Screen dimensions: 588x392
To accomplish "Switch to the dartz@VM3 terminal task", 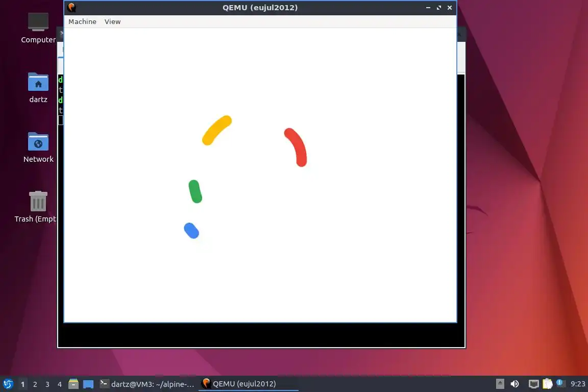I will tap(147, 384).
